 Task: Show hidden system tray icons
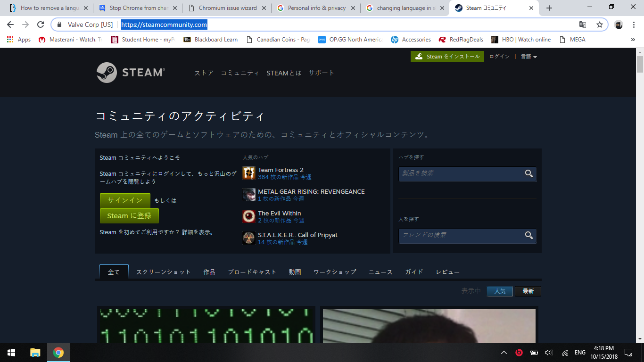tap(504, 353)
